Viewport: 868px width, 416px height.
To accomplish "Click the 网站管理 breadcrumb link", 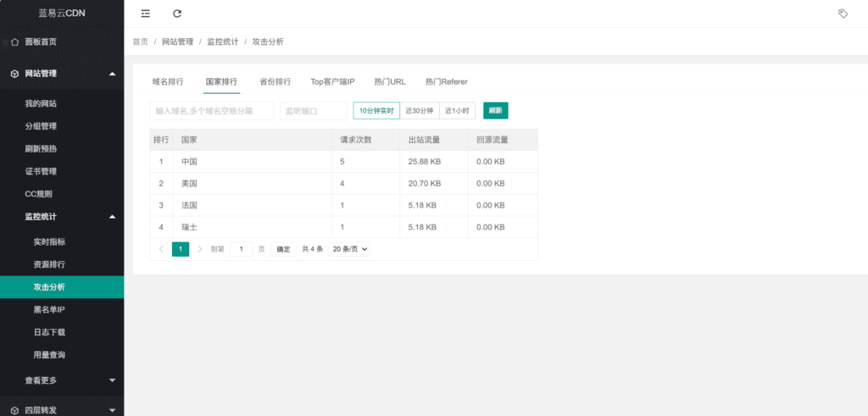I will pyautogui.click(x=178, y=42).
